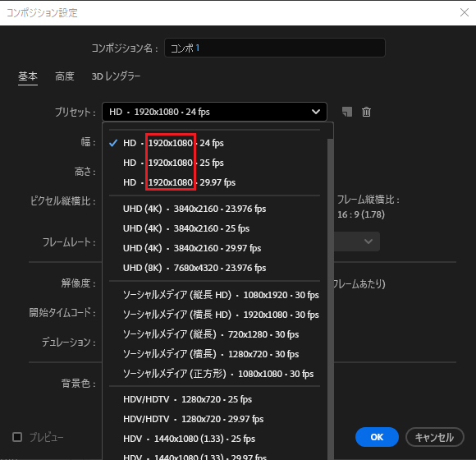Image resolution: width=476 pixels, height=460 pixels.
Task: Open the プリセット dropdown
Action: pyautogui.click(x=214, y=112)
